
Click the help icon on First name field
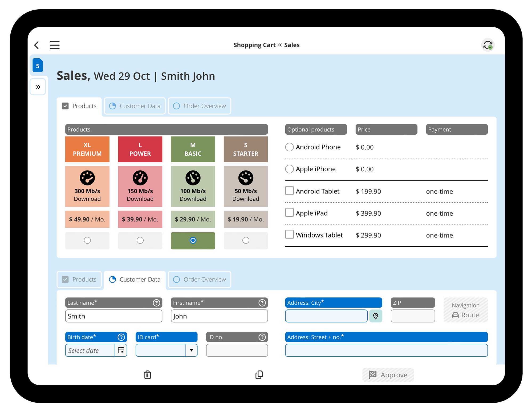tap(262, 302)
